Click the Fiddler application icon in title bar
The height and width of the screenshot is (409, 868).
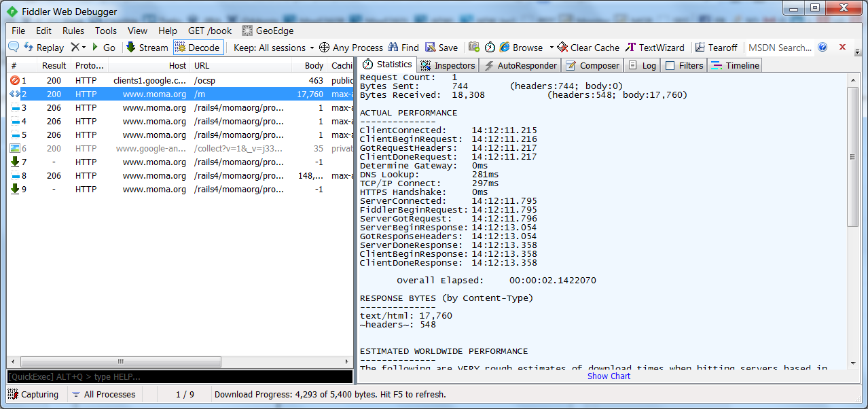click(x=12, y=12)
